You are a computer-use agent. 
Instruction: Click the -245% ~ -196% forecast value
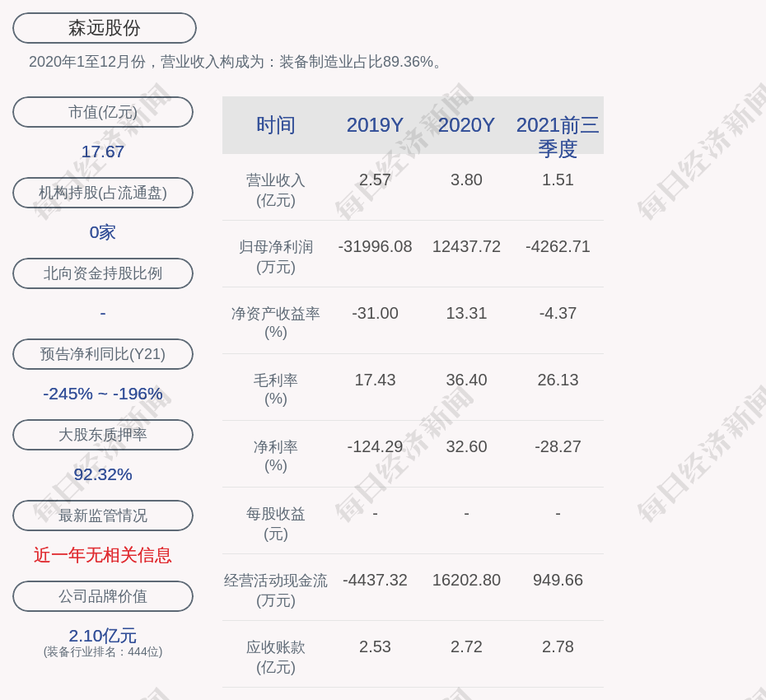point(103,393)
